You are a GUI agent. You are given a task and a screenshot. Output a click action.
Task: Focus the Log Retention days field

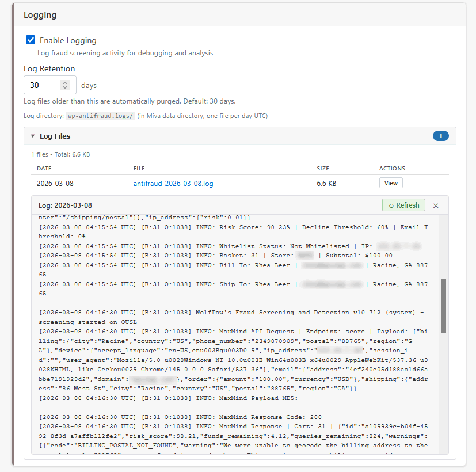tap(41, 85)
